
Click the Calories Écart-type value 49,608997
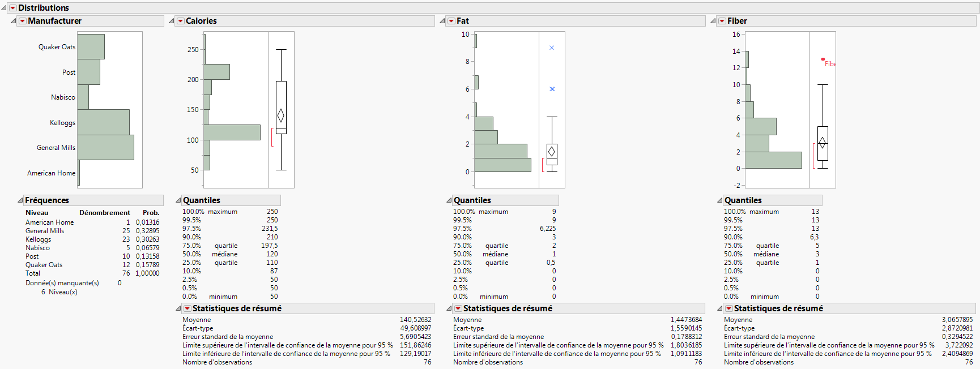416,328
